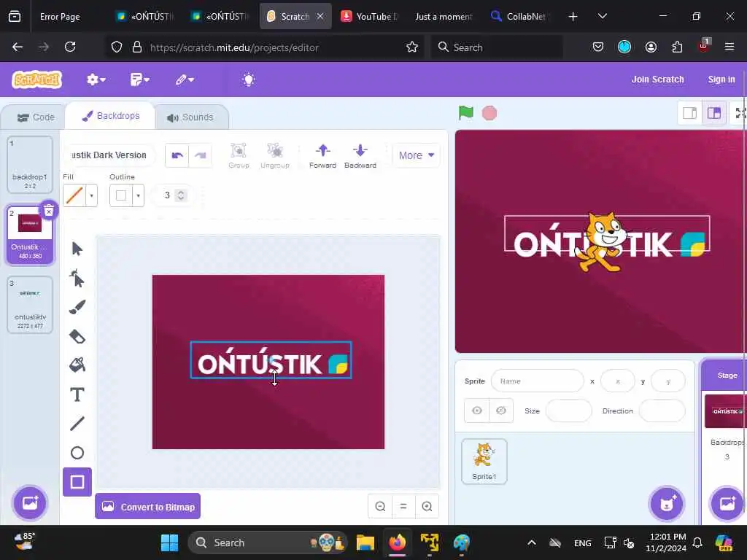Reload the browser page
The width and height of the screenshot is (747, 560).
[x=70, y=47]
